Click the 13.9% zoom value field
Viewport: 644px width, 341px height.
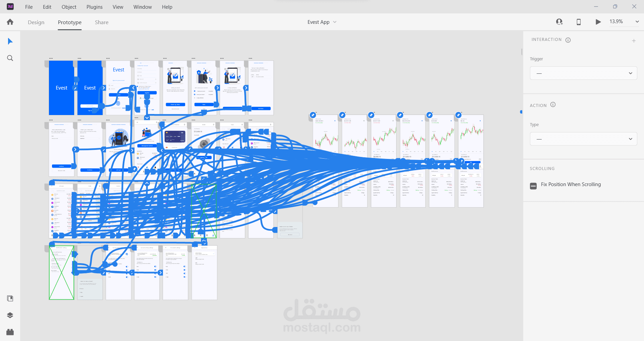coord(616,21)
